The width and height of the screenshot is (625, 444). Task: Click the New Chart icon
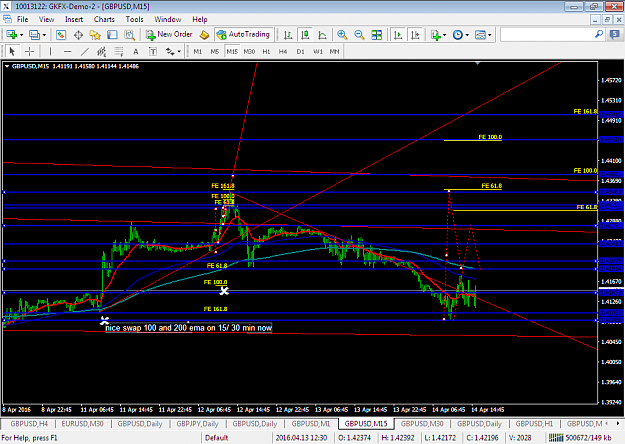pyautogui.click(x=11, y=35)
